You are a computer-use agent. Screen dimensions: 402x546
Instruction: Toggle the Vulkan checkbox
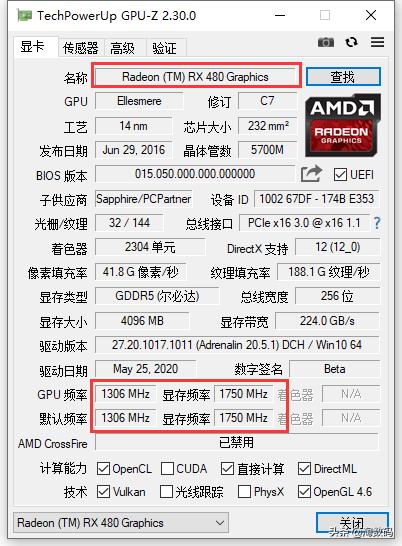pyautogui.click(x=103, y=492)
